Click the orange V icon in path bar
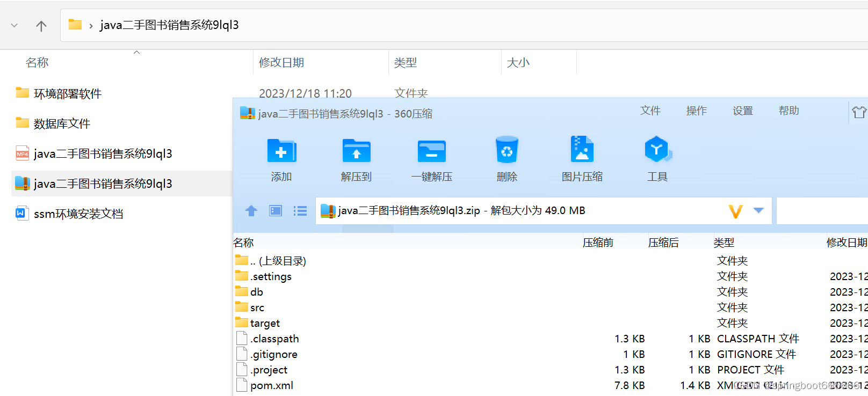This screenshot has height=396, width=868. click(736, 211)
